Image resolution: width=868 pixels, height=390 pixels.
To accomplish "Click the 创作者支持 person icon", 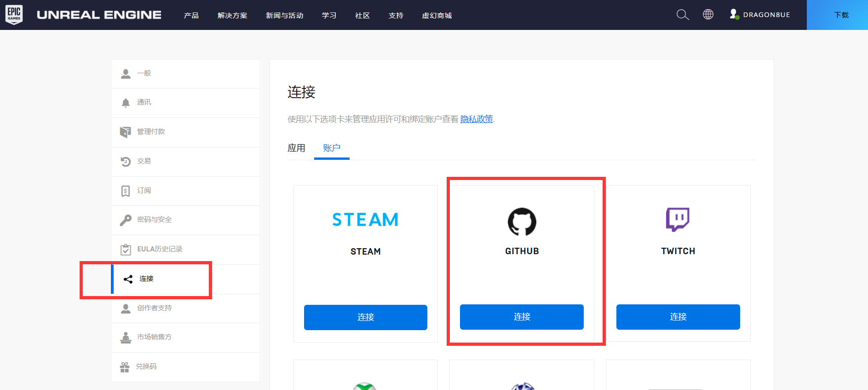I will [126, 309].
